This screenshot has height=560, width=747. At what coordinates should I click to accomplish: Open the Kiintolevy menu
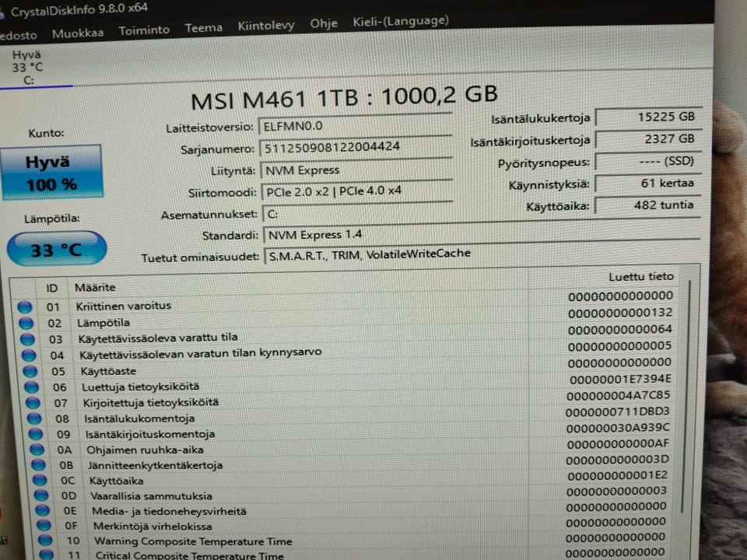point(266,25)
